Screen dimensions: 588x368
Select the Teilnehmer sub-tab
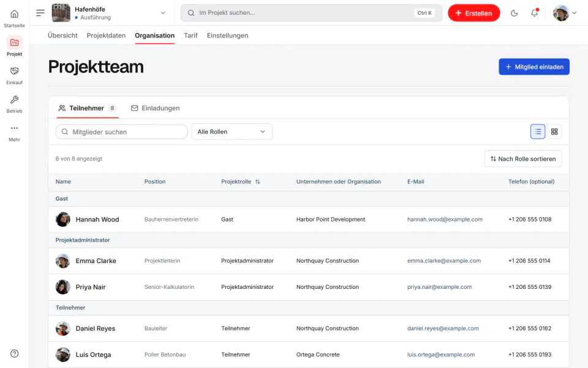point(88,108)
